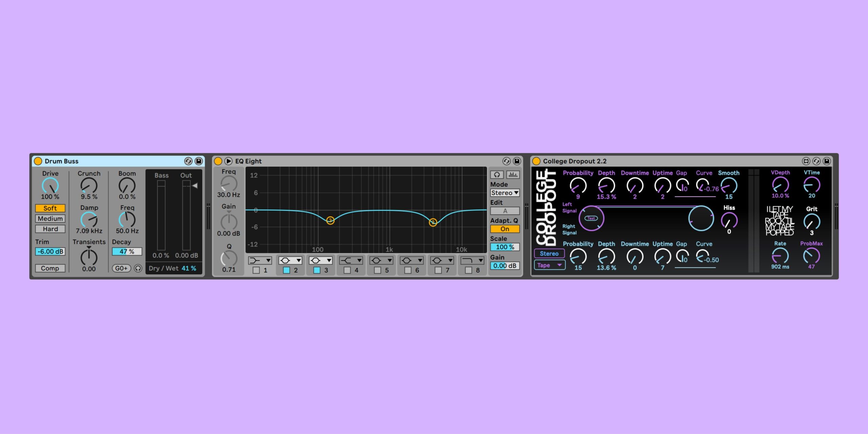Click the Comp button in Drum Buss
This screenshot has height=434, width=868.
point(50,268)
